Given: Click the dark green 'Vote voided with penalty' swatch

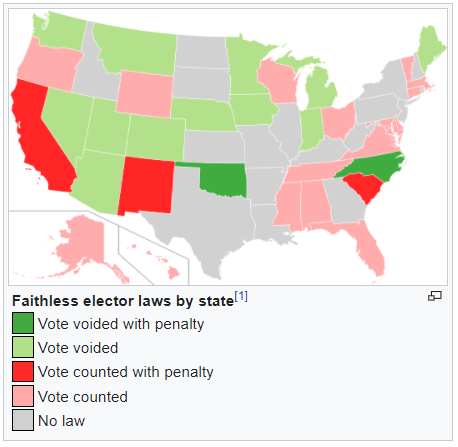Looking at the screenshot, I should tap(23, 323).
